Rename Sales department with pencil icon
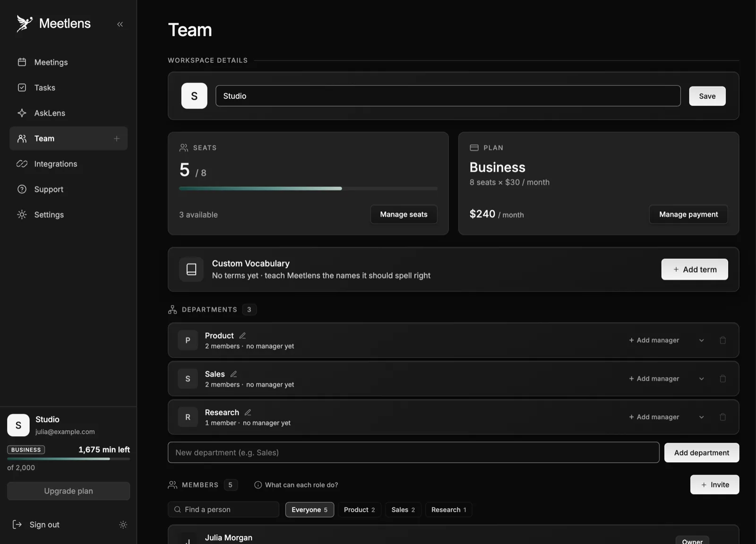 (233, 374)
